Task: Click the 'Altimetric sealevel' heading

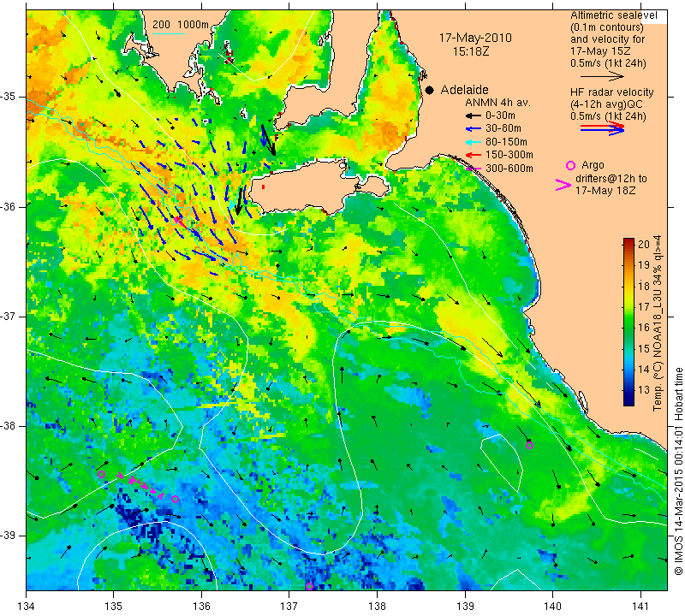Action: click(613, 15)
